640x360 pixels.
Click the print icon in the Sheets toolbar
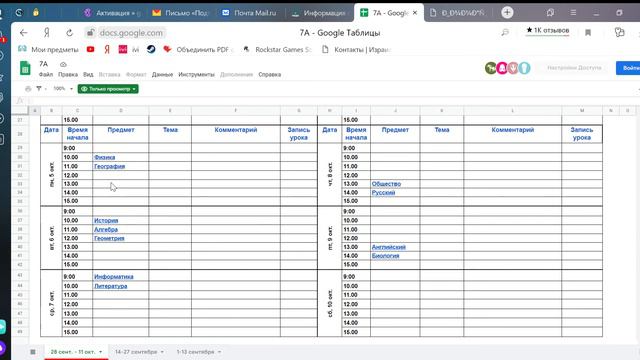pos(28,89)
